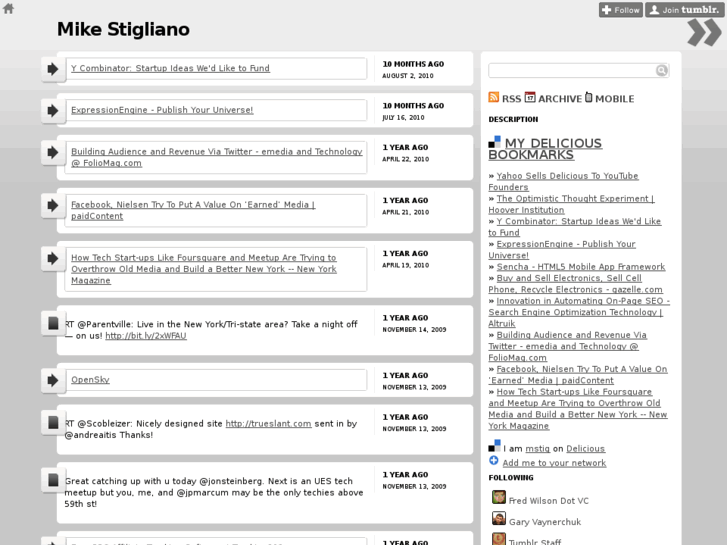Click the home icon at top left
Viewport: 727px width, 545px height.
click(x=8, y=8)
